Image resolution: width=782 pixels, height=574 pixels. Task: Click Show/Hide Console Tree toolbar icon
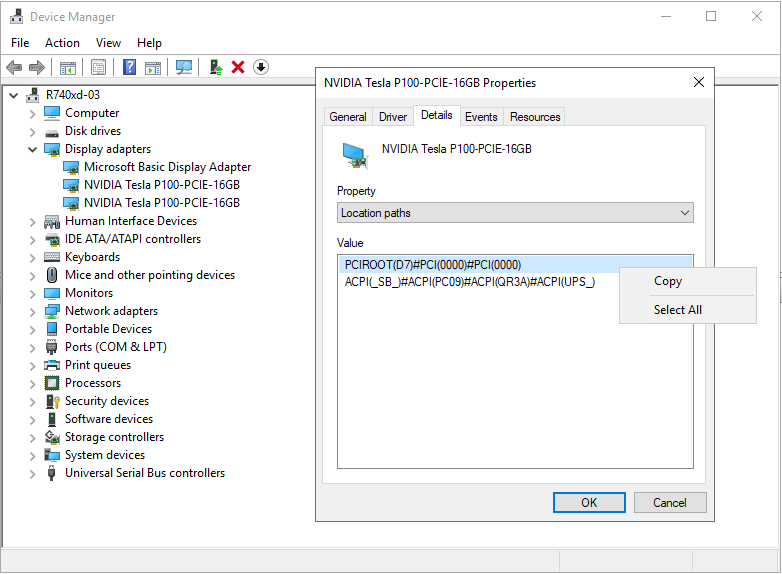pyautogui.click(x=68, y=67)
